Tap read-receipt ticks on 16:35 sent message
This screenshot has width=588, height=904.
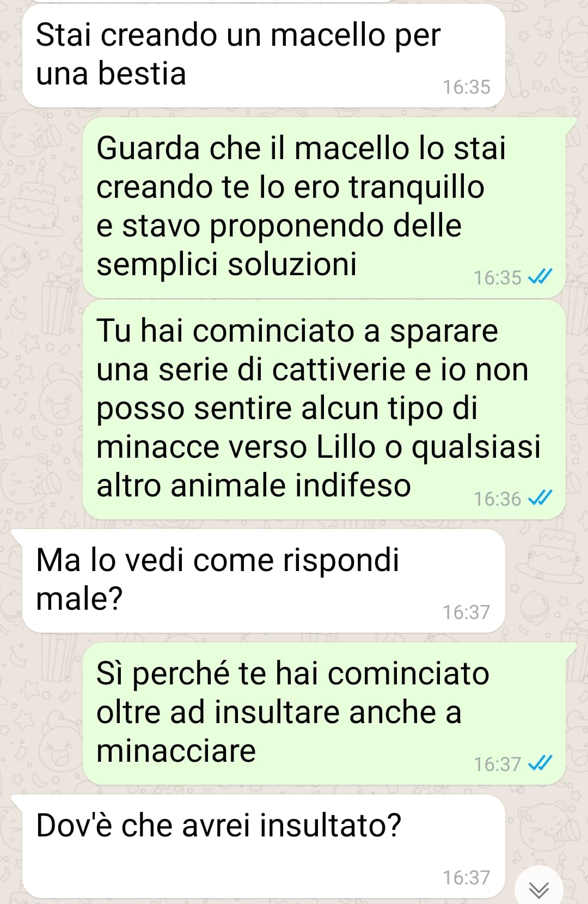click(541, 277)
